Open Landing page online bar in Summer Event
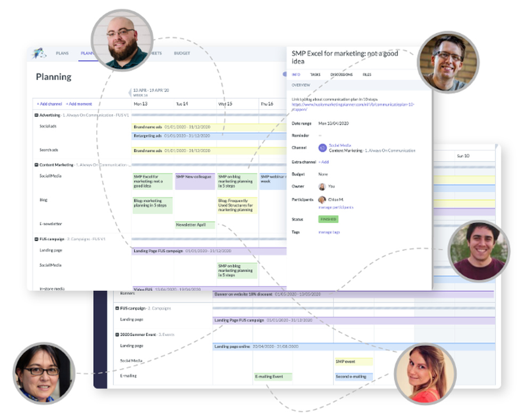The image size is (532, 418). pos(354,347)
